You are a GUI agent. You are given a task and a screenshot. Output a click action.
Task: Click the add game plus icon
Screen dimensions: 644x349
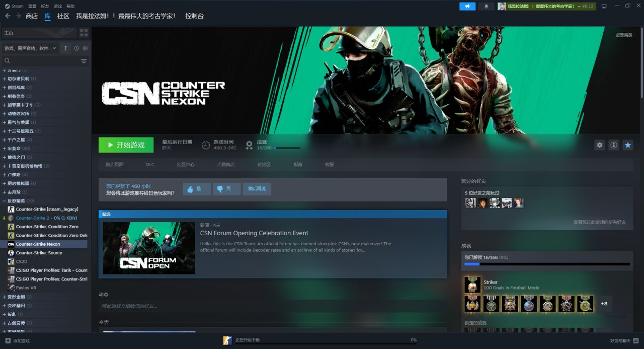coord(8,341)
